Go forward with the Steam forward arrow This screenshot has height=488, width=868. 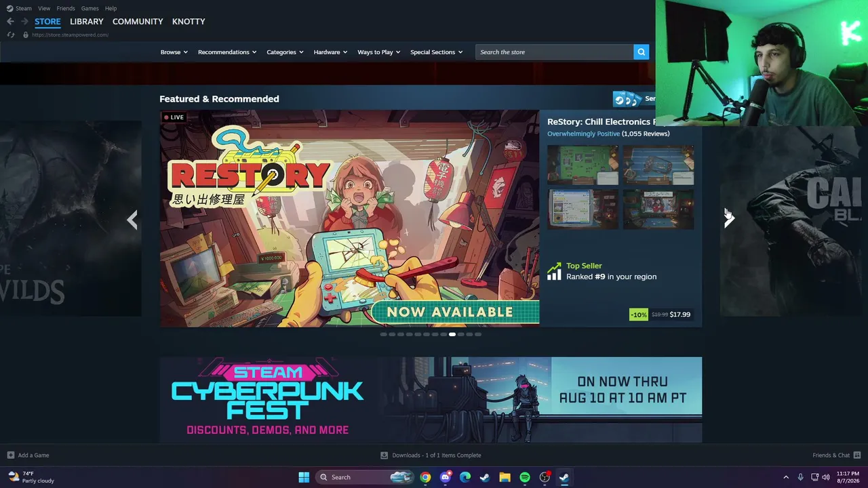click(x=24, y=22)
